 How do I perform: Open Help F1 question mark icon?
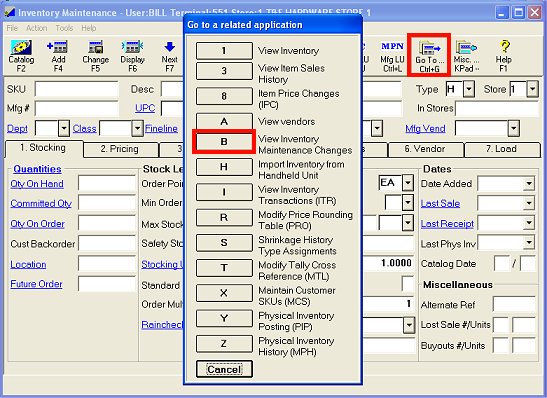503,56
